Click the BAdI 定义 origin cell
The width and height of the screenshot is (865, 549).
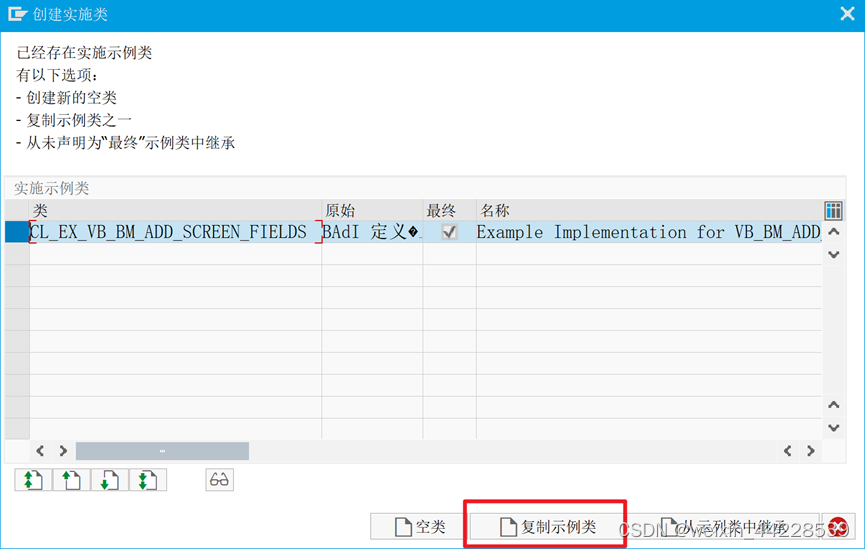[372, 232]
